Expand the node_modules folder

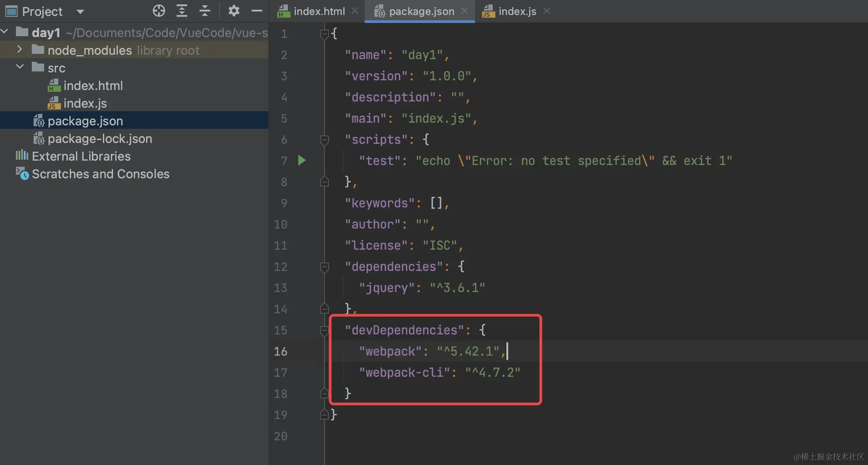click(19, 49)
